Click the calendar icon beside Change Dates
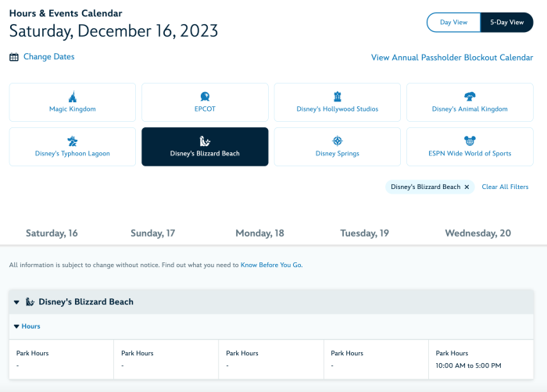Image resolution: width=547 pixels, height=392 pixels. point(14,57)
